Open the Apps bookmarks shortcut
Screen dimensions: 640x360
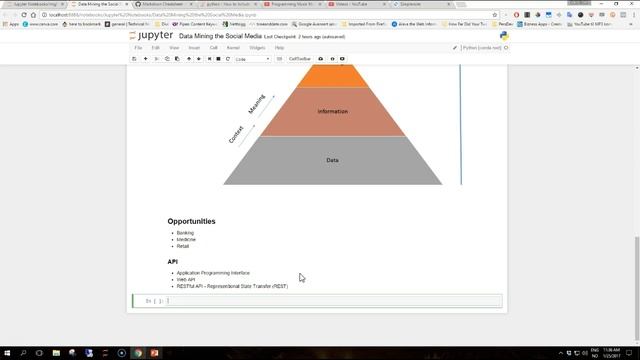(11, 24)
